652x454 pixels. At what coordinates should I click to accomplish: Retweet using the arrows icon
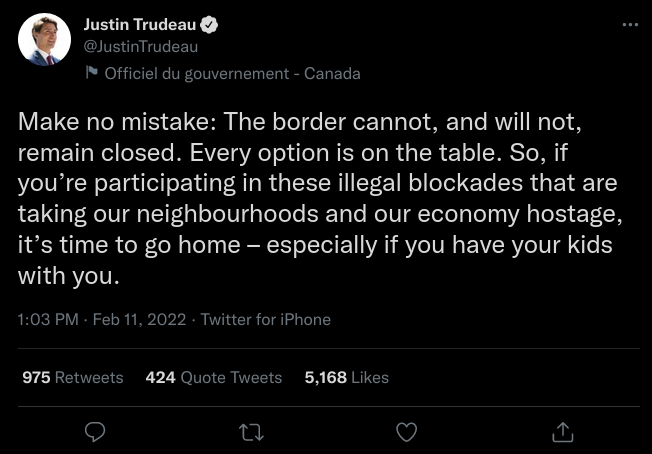coord(251,431)
